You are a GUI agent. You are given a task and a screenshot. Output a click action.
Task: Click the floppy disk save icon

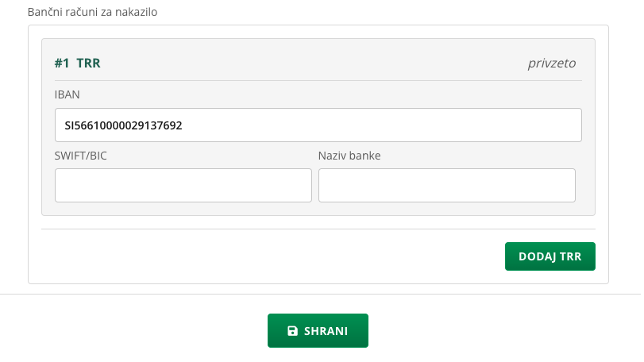[x=292, y=331]
